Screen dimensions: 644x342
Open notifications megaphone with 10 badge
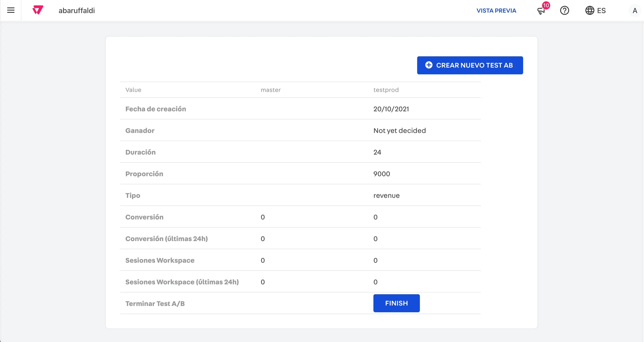click(x=541, y=11)
